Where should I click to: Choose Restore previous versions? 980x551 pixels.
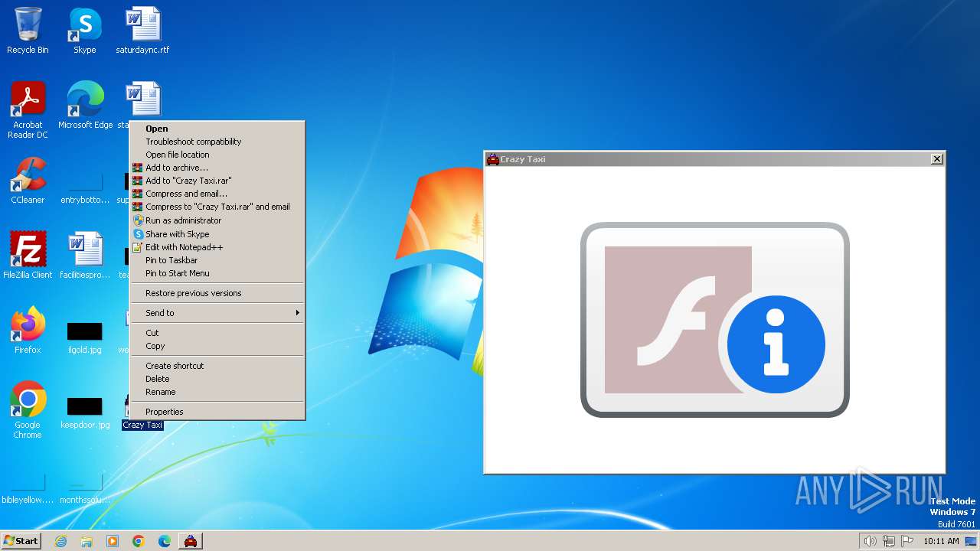pos(217,293)
